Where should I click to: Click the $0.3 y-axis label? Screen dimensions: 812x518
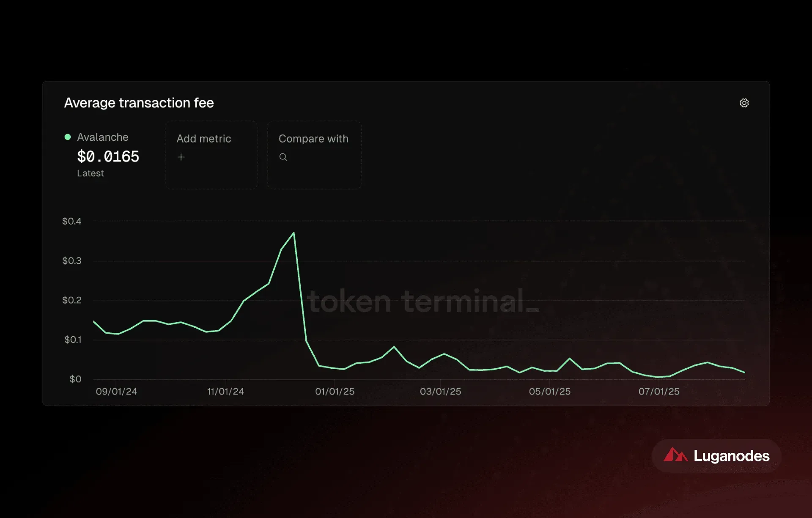pyautogui.click(x=71, y=260)
